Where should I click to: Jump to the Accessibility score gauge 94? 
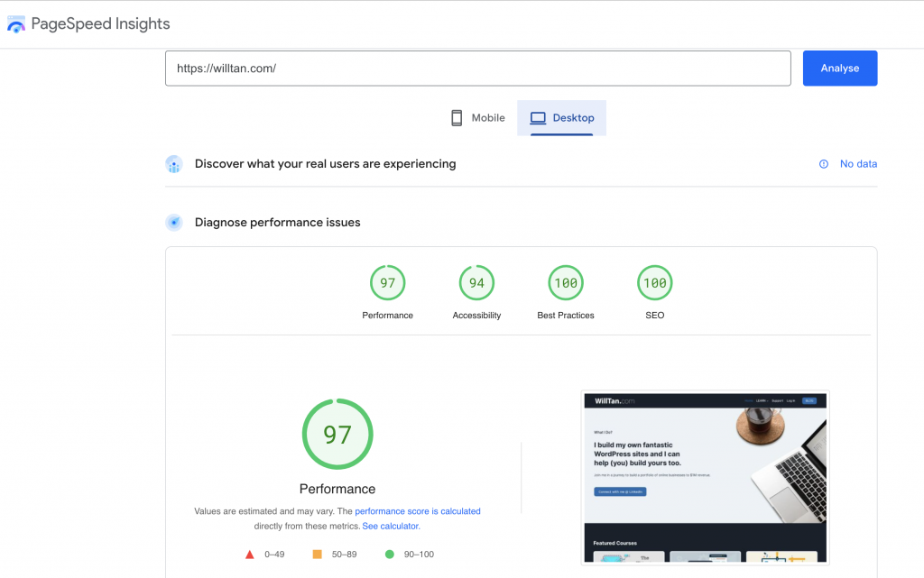pyautogui.click(x=476, y=283)
